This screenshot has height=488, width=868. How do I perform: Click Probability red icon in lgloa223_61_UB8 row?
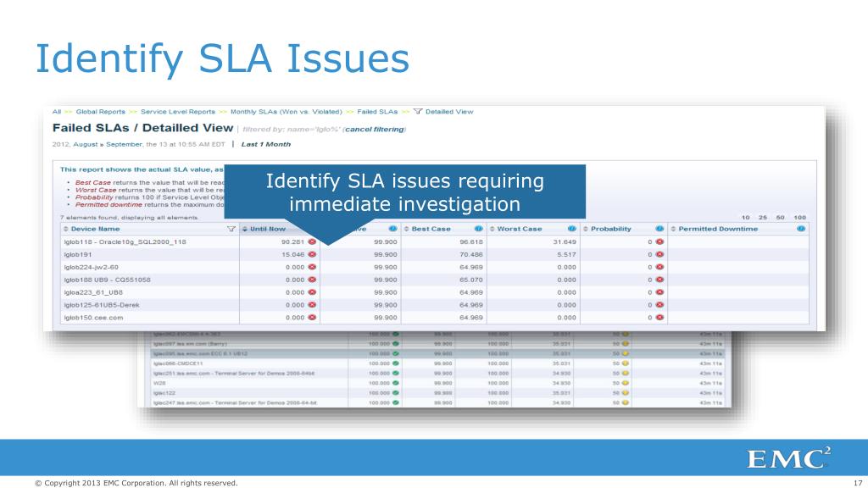[659, 292]
